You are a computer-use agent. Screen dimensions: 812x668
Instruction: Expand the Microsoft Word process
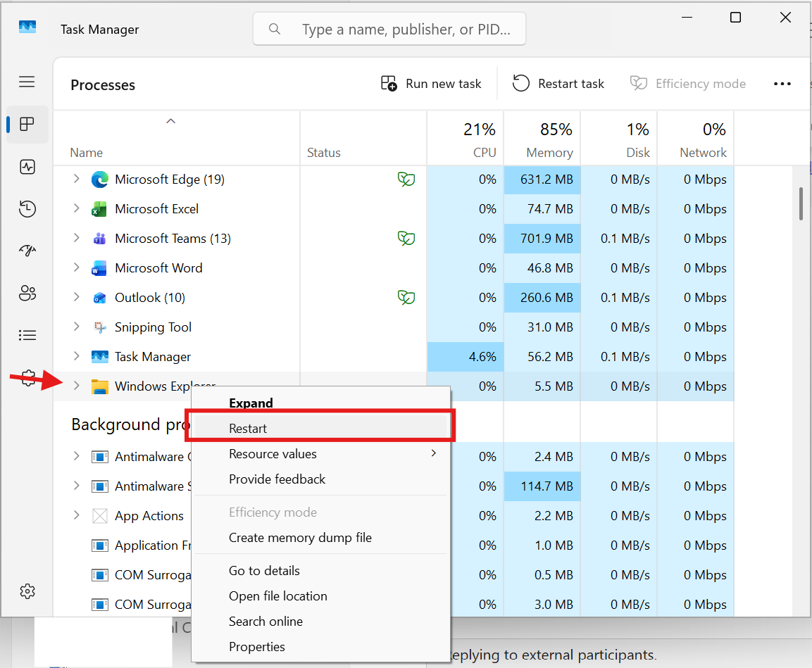point(76,267)
